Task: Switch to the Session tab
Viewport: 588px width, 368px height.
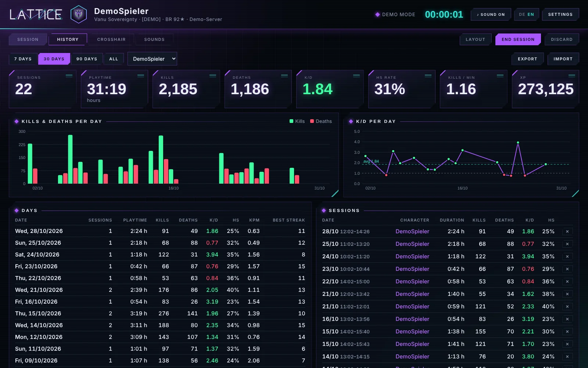Action: (x=28, y=39)
